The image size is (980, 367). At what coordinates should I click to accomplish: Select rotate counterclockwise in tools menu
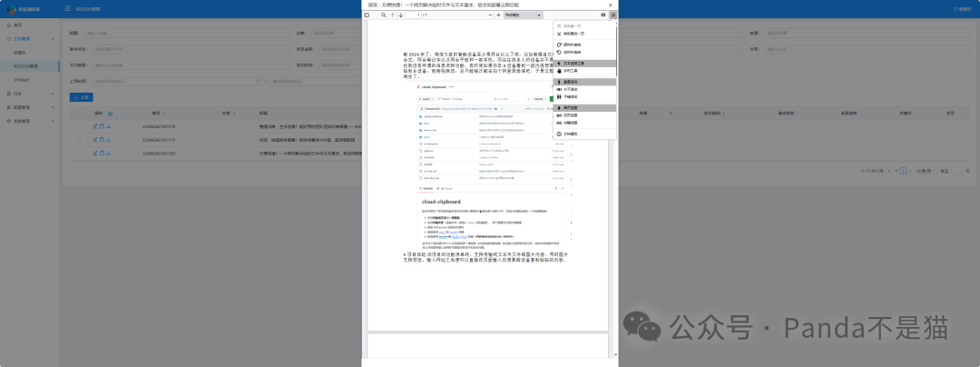584,53
